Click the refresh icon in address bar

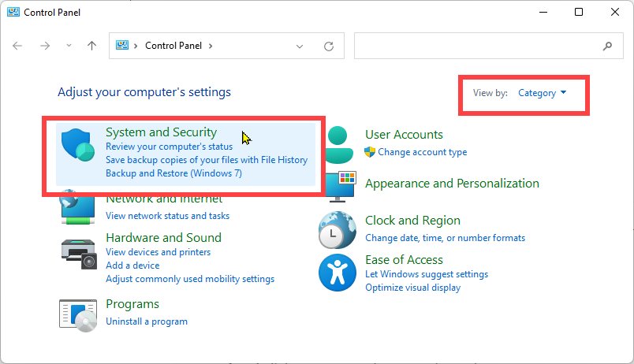pyautogui.click(x=329, y=46)
